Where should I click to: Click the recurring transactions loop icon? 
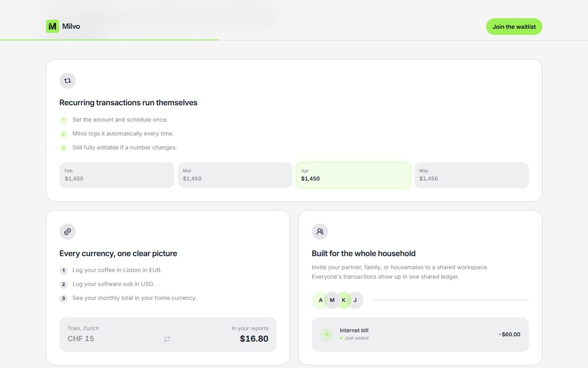pos(68,81)
